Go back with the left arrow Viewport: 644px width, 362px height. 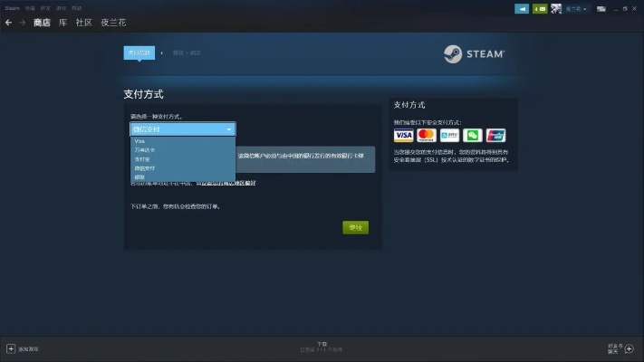pyautogui.click(x=8, y=23)
